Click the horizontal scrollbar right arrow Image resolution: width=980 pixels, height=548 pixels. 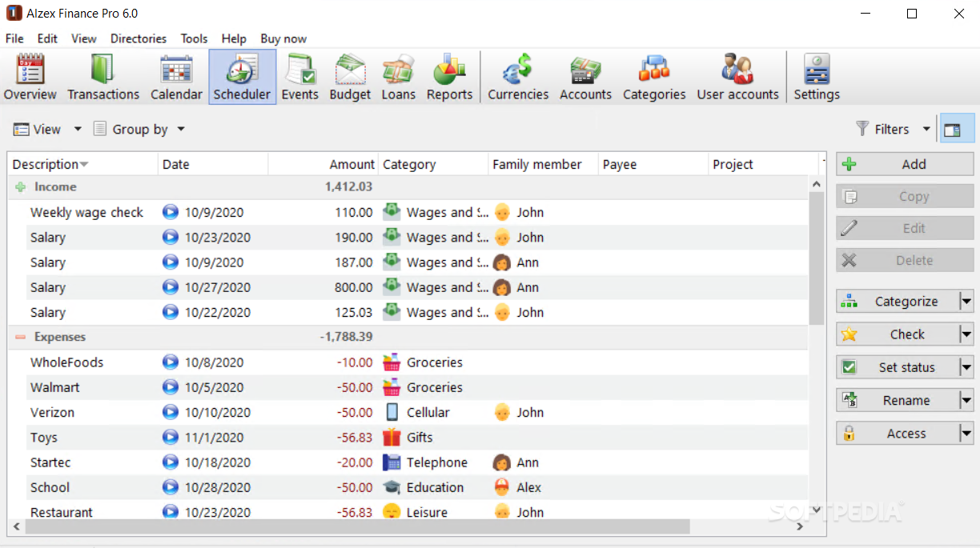[x=800, y=526]
